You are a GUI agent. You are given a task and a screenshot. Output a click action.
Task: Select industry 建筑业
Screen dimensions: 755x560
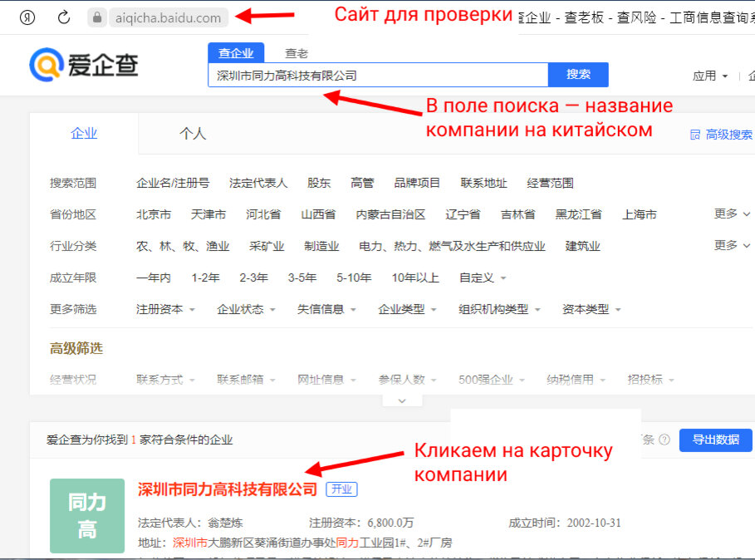coord(582,246)
